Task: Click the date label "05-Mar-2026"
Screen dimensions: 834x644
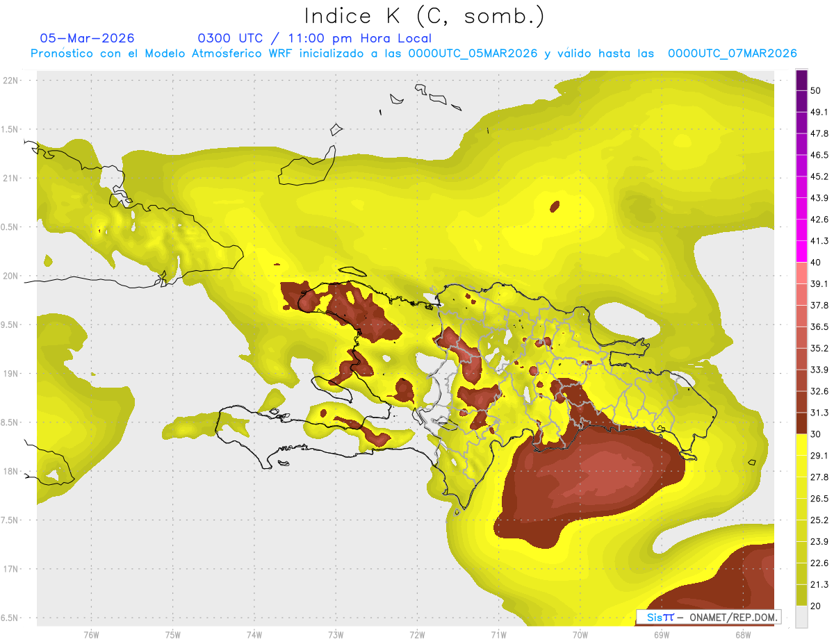Action: coord(87,38)
